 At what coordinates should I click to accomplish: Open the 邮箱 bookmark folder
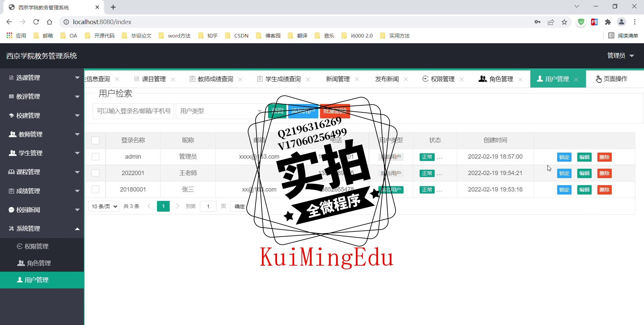[x=43, y=36]
